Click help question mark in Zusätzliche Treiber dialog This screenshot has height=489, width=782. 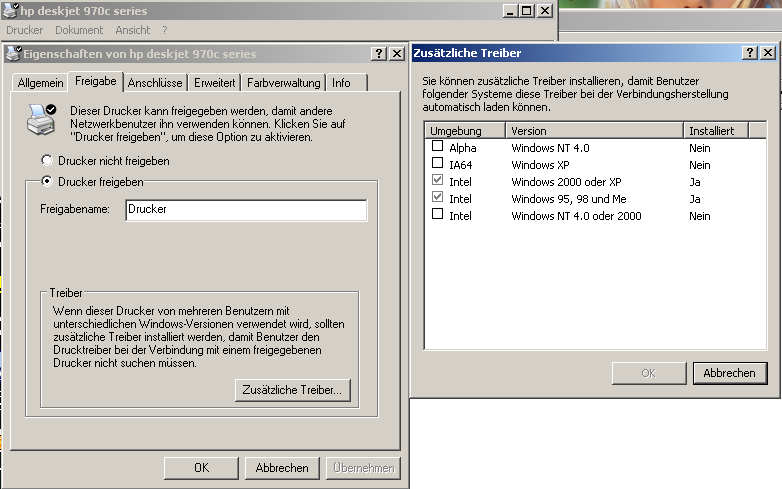pos(750,52)
